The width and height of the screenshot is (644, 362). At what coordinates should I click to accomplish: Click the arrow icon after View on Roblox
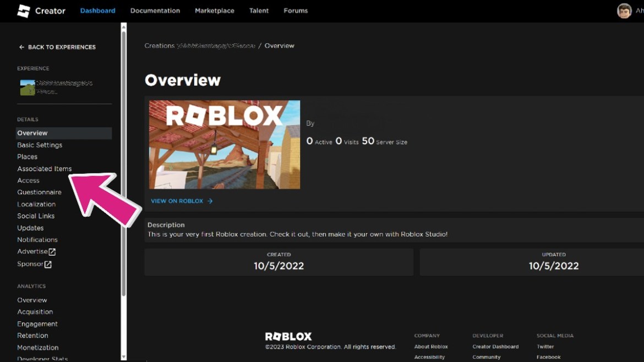[210, 201]
